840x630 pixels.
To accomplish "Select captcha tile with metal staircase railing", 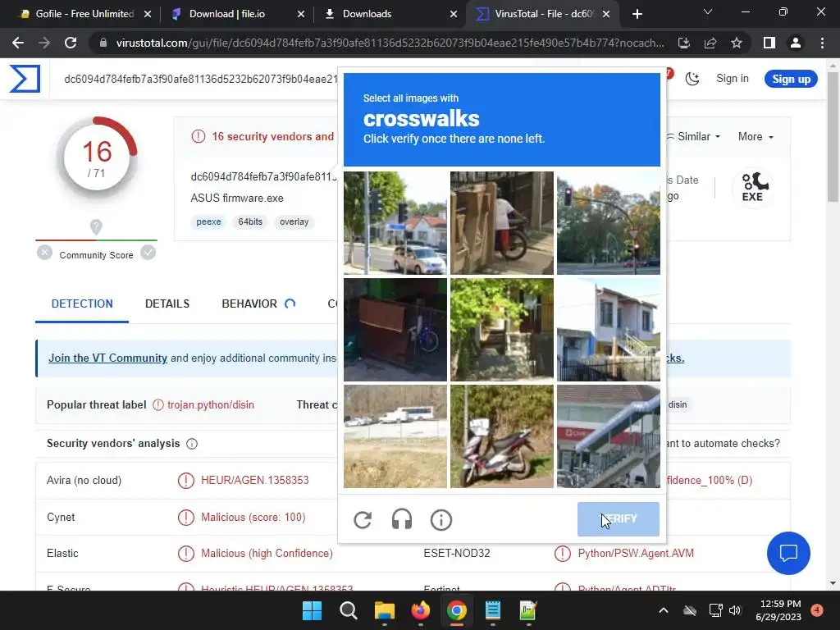I will pos(609,436).
